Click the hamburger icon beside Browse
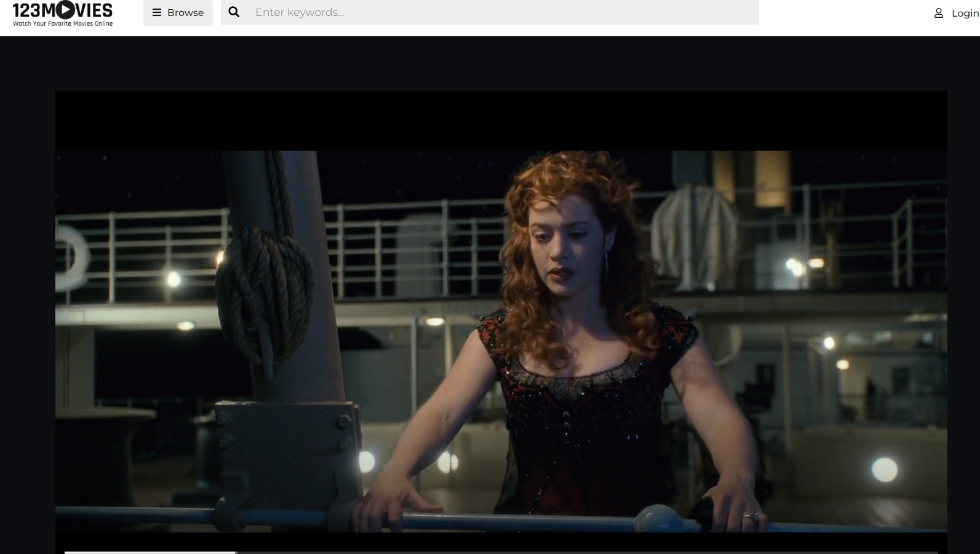This screenshot has width=980, height=554. [157, 12]
